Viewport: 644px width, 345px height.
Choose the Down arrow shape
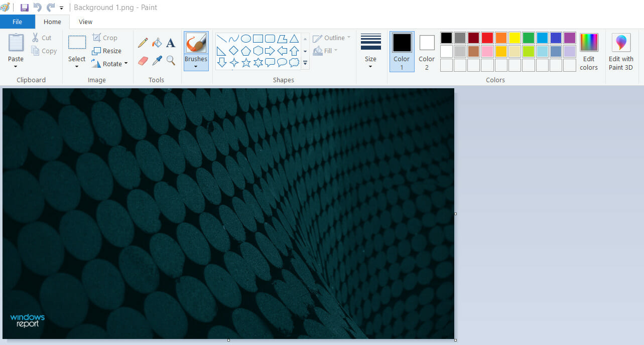tap(221, 63)
